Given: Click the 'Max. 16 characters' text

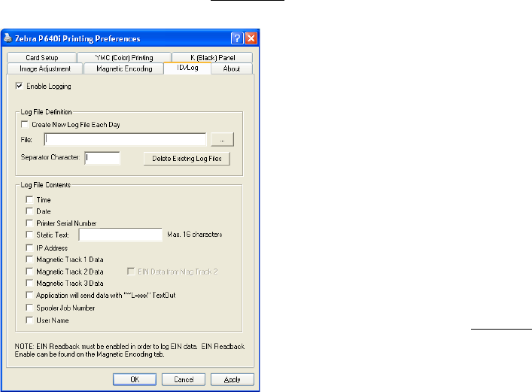Looking at the screenshot, I should (194, 235).
